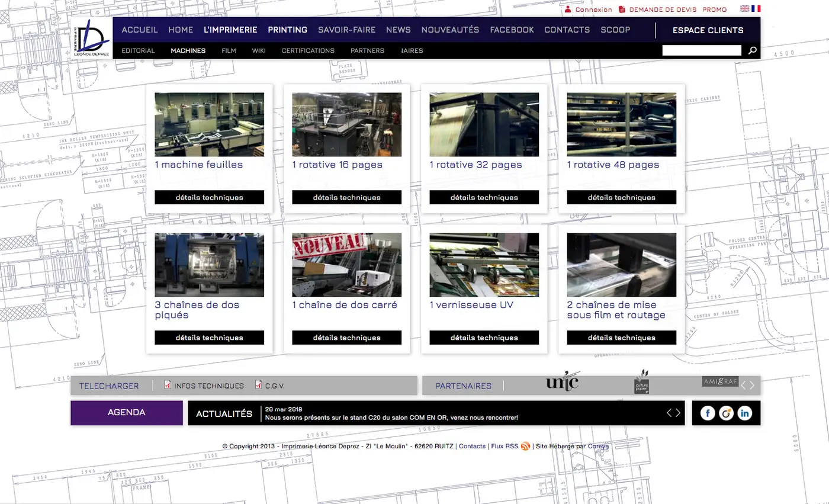Open the chaîne de dos carré thumbnail
The width and height of the screenshot is (829, 504).
point(347,265)
